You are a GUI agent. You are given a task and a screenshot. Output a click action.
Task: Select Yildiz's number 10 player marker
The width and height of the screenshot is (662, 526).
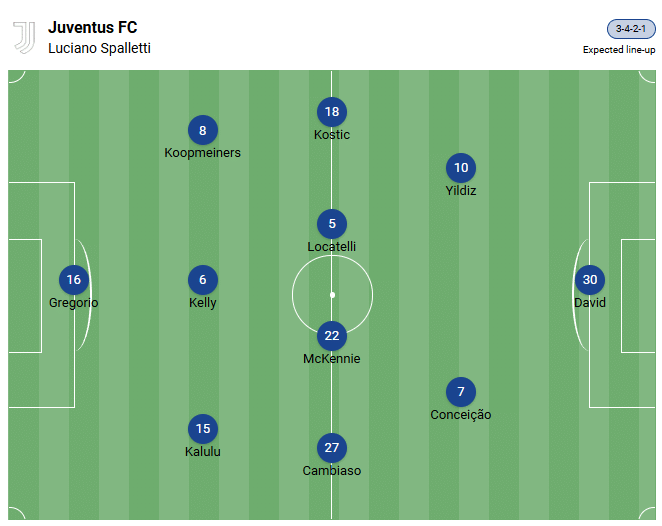click(461, 168)
